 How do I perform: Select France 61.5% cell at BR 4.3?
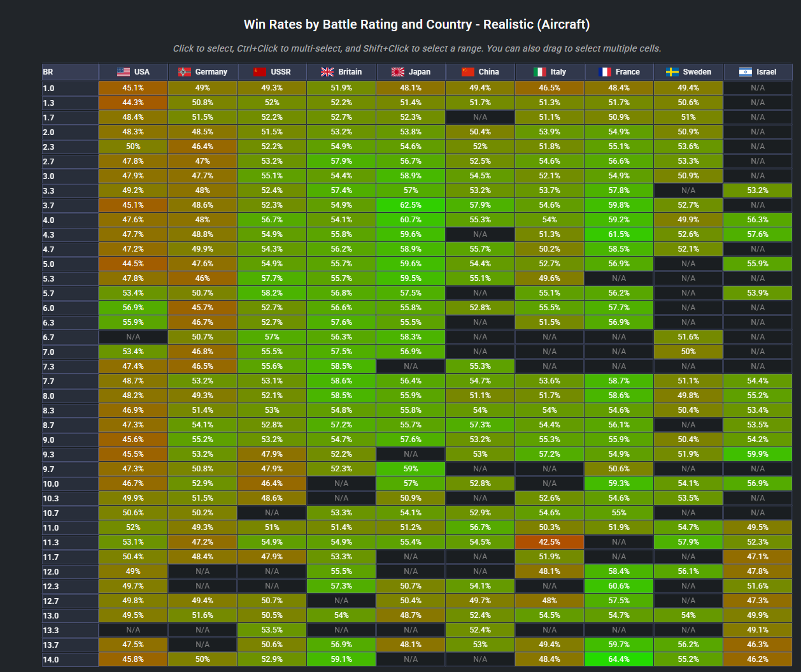tap(619, 234)
